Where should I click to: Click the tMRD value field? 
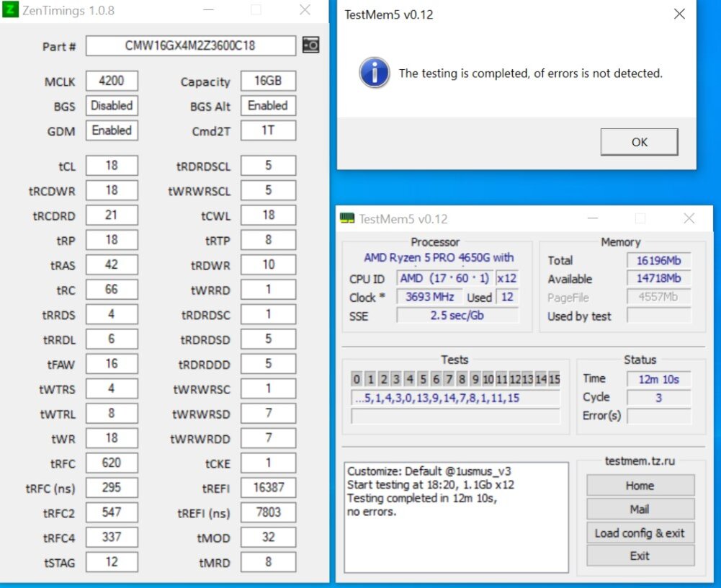(x=268, y=562)
